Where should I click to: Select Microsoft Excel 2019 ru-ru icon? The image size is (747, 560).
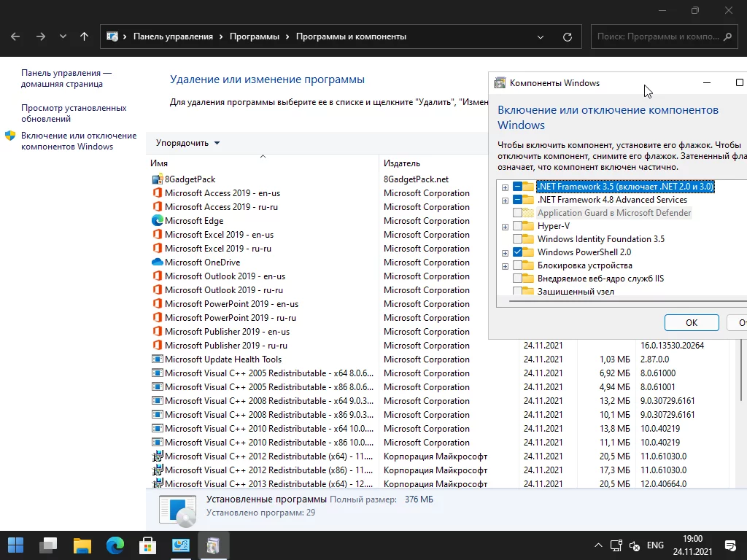point(158,249)
